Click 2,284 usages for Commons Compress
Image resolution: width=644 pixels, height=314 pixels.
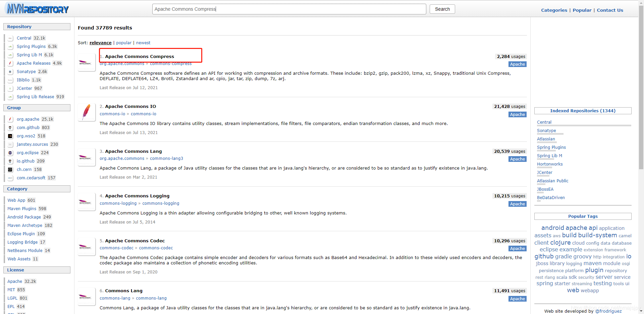(511, 57)
